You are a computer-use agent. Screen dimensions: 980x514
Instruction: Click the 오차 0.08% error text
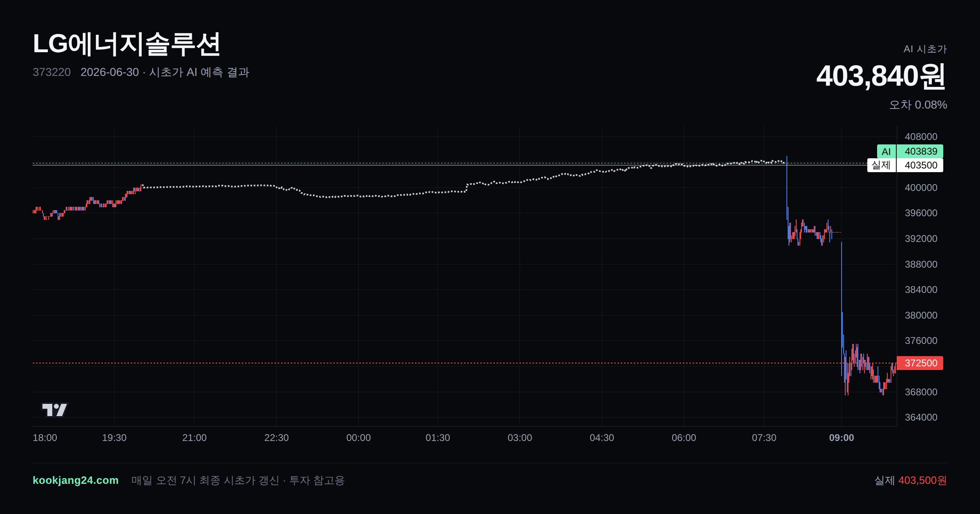click(x=918, y=105)
